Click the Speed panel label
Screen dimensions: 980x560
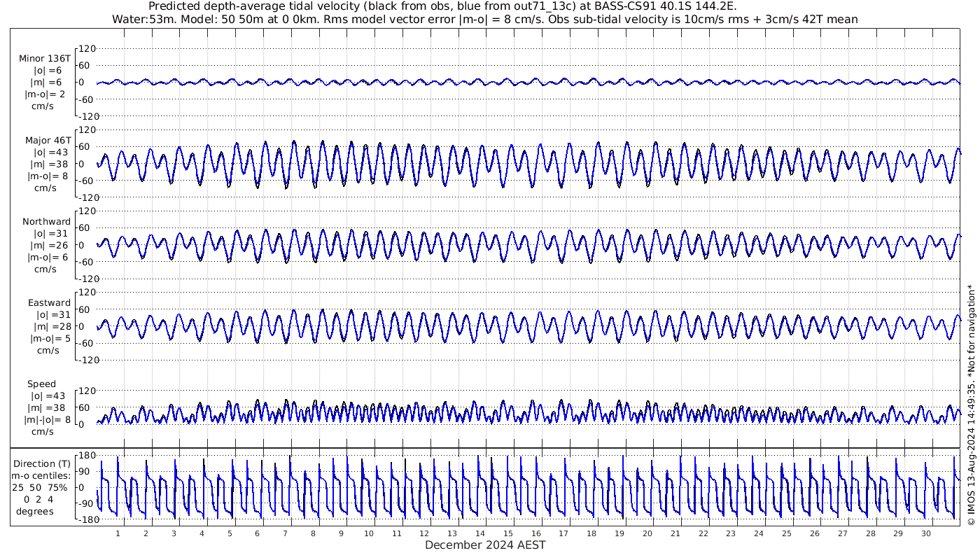[42, 384]
